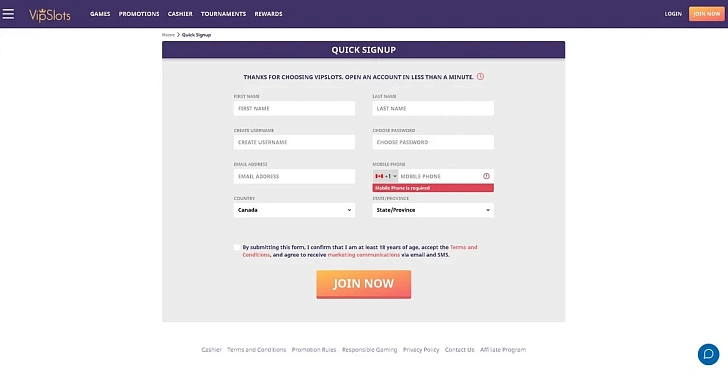Tick the age confirmation checkbox
Image resolution: width=728 pixels, height=376 pixels.
[x=237, y=247]
